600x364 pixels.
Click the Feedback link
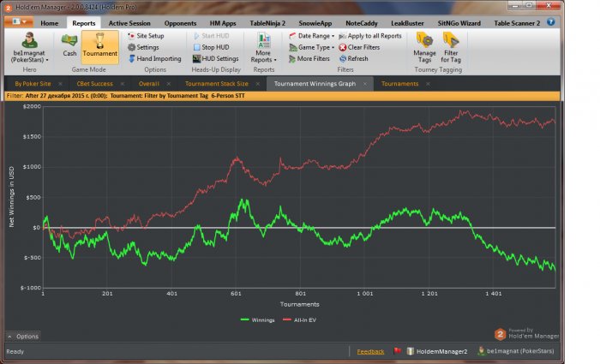click(370, 352)
